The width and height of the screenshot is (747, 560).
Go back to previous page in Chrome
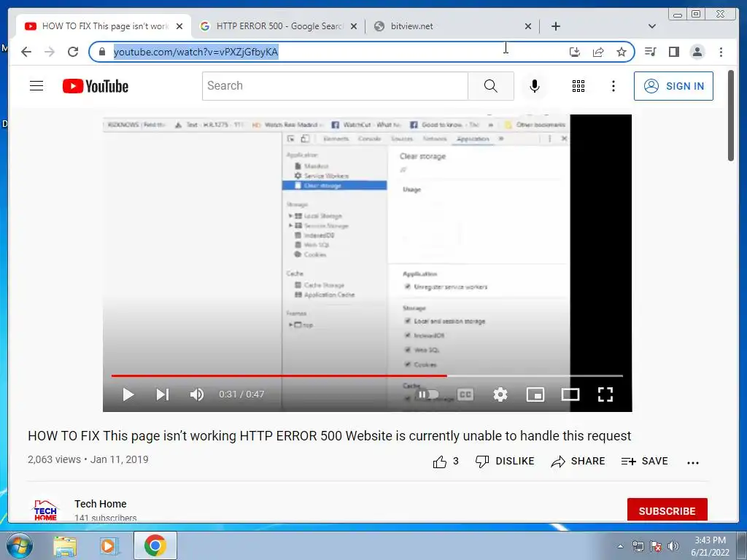26,52
